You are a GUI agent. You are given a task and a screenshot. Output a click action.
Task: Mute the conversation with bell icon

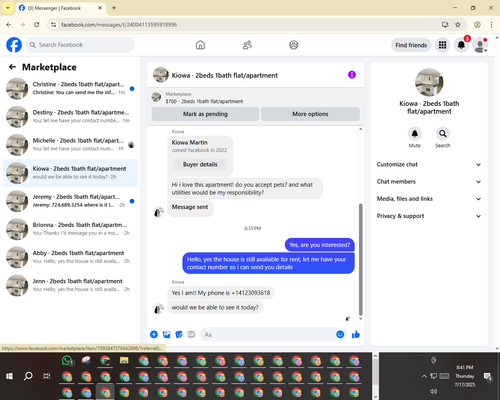click(x=414, y=134)
